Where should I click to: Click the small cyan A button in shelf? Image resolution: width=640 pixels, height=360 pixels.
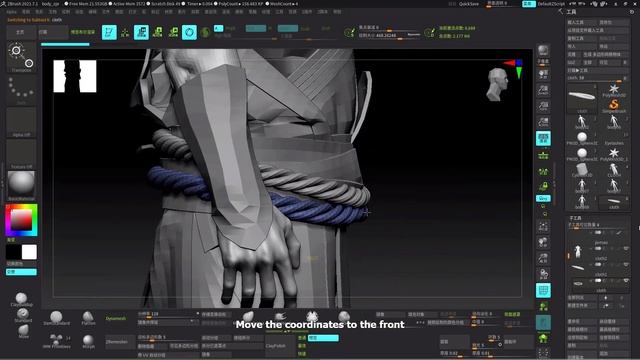(218, 28)
